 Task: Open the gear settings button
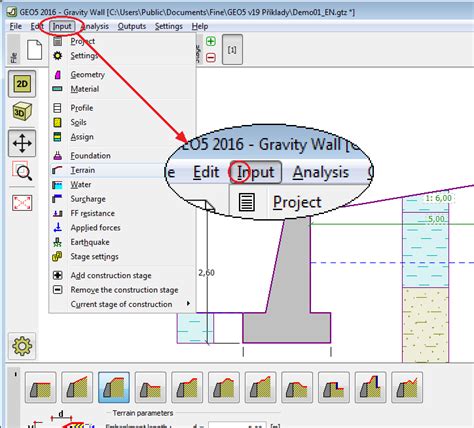(22, 346)
